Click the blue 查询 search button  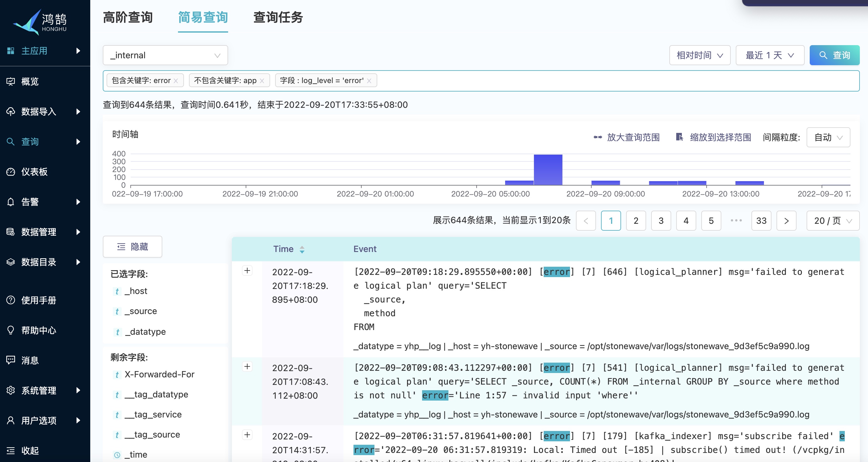click(x=834, y=55)
